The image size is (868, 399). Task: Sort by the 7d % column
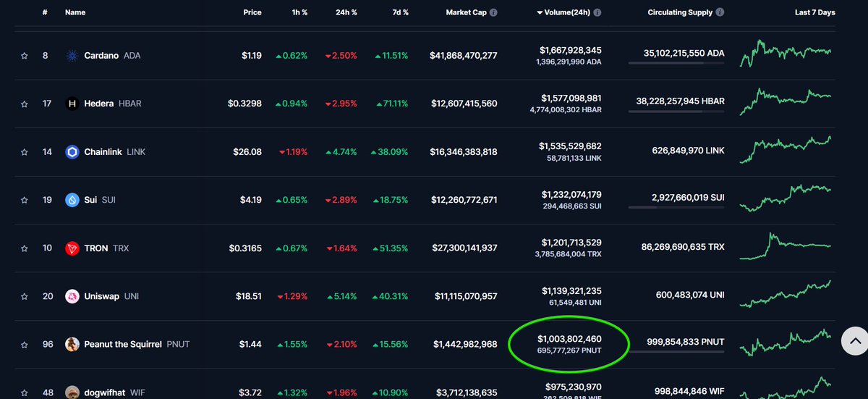click(399, 13)
